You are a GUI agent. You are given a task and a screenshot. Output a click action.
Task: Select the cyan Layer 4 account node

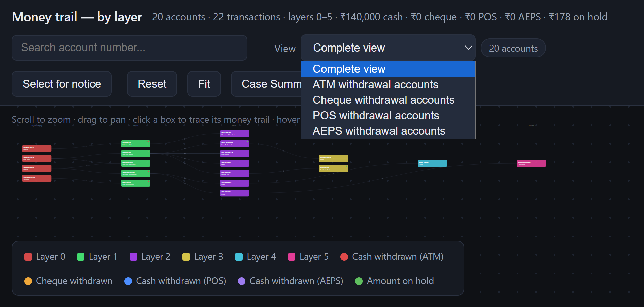433,163
